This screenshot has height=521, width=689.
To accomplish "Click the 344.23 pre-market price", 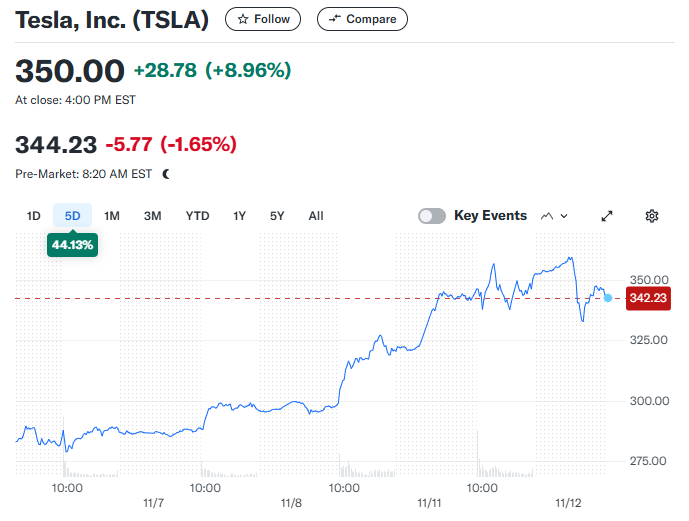I will [x=56, y=145].
